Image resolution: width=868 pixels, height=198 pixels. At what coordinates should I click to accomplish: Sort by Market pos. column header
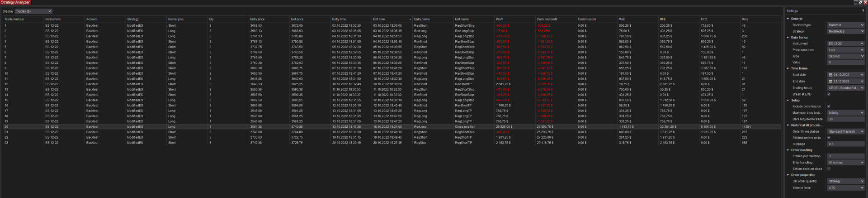tap(187, 19)
